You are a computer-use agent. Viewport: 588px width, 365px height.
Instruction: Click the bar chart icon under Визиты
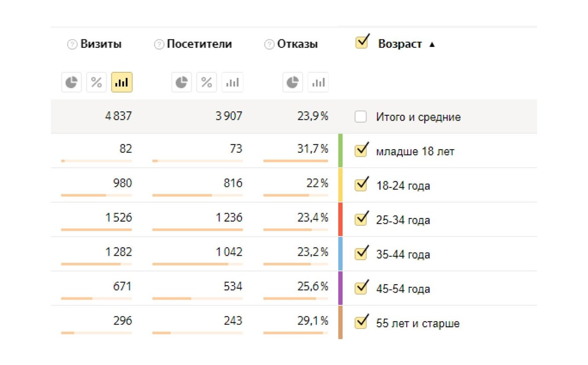122,82
